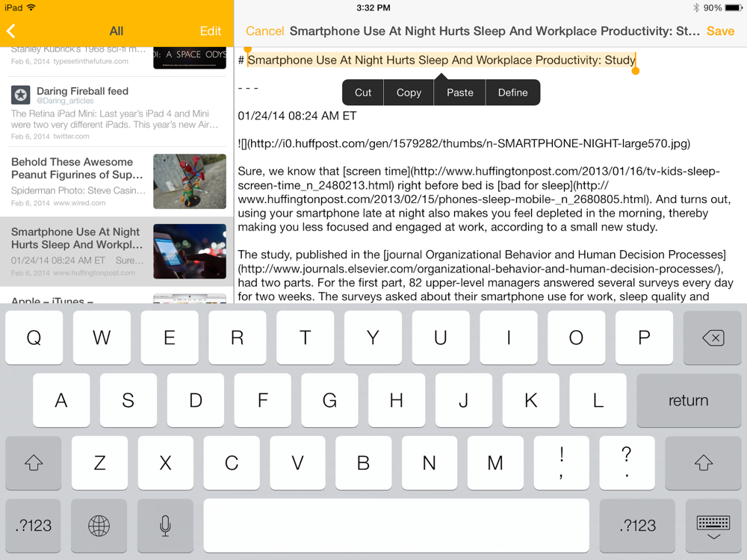Viewport: 747px width, 560px height.
Task: Tap the backspace delete key
Action: click(x=712, y=338)
